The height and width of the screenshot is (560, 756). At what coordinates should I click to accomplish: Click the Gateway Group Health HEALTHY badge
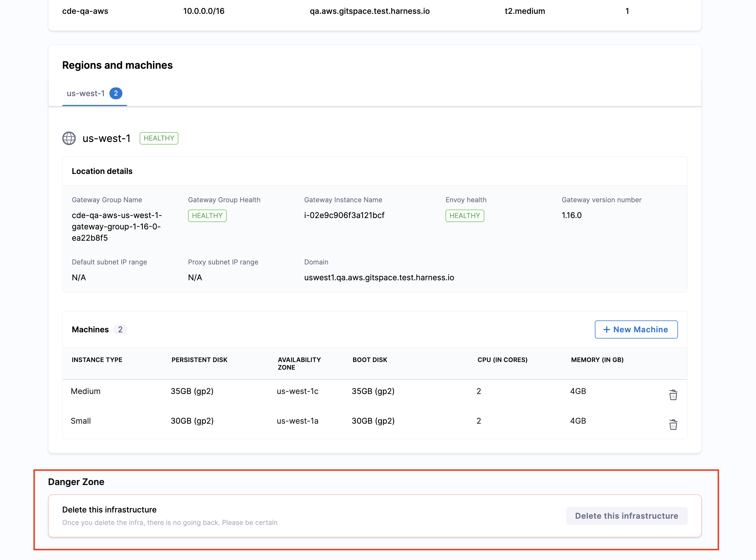click(x=207, y=216)
